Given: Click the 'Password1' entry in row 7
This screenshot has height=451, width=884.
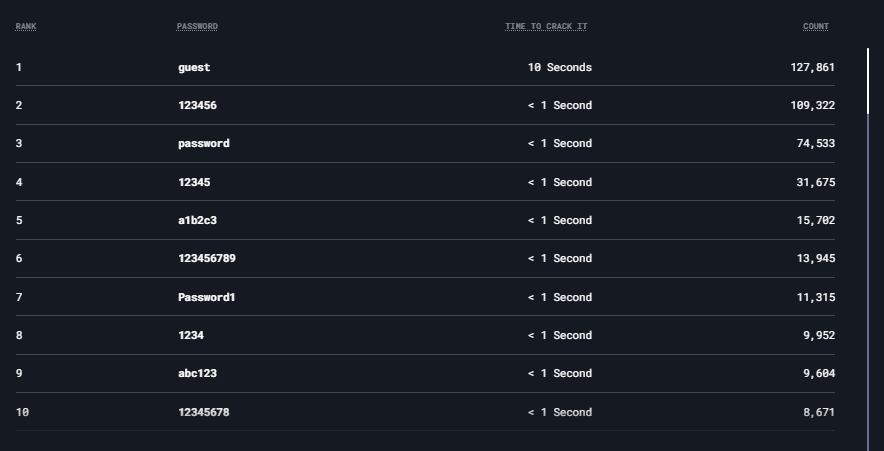Looking at the screenshot, I should (207, 297).
